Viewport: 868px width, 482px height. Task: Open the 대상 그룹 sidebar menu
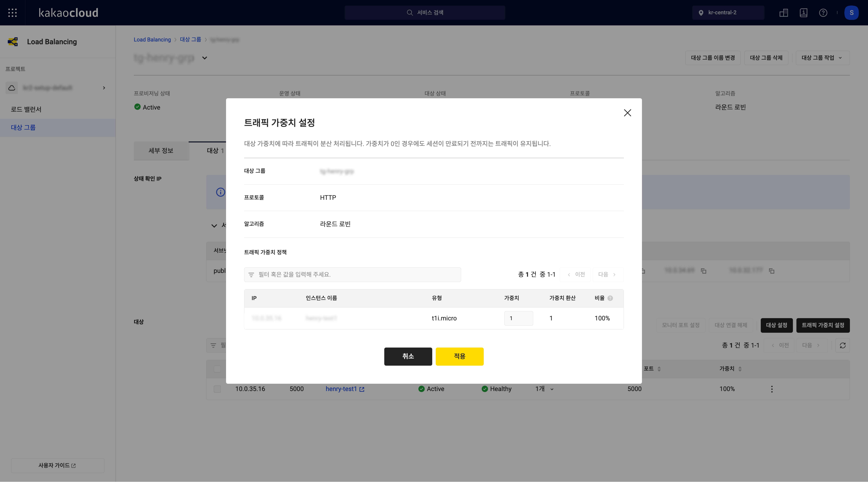(x=58, y=128)
